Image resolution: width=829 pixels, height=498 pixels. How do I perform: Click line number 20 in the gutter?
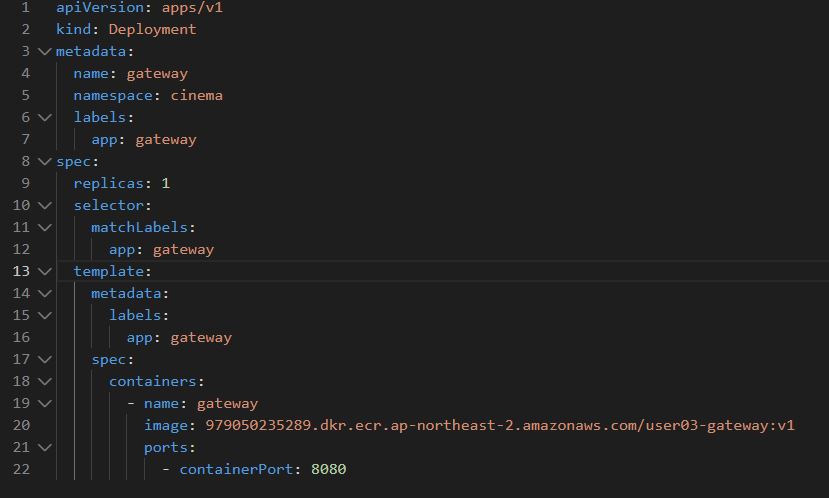tap(21, 425)
